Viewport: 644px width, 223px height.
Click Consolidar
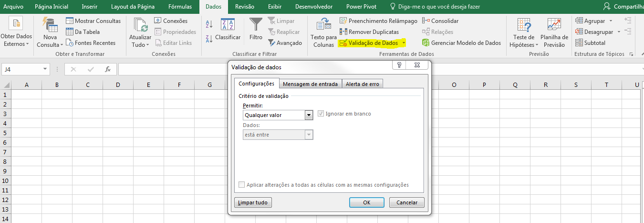click(x=440, y=21)
